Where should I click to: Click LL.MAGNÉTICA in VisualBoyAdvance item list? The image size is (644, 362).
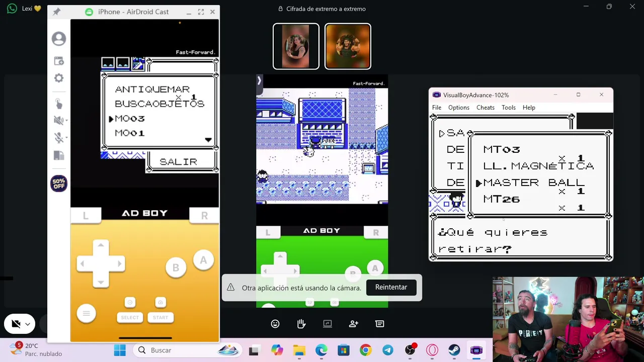[538, 165]
